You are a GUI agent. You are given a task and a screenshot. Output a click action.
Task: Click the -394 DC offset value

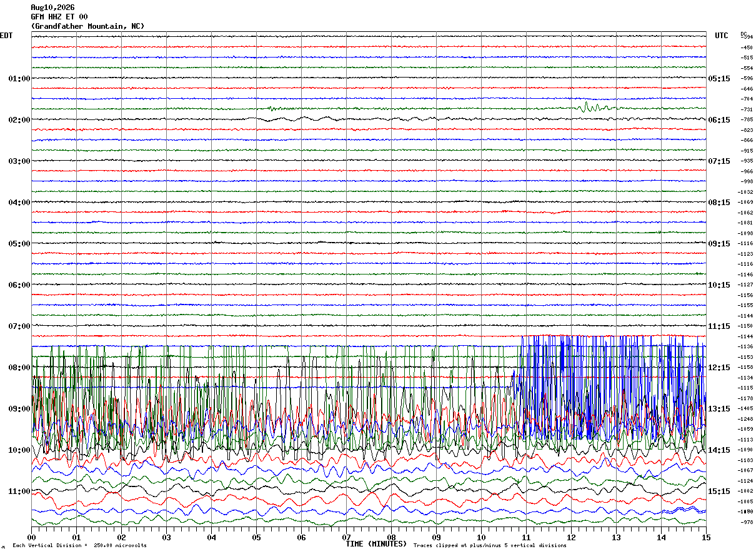coord(747,38)
